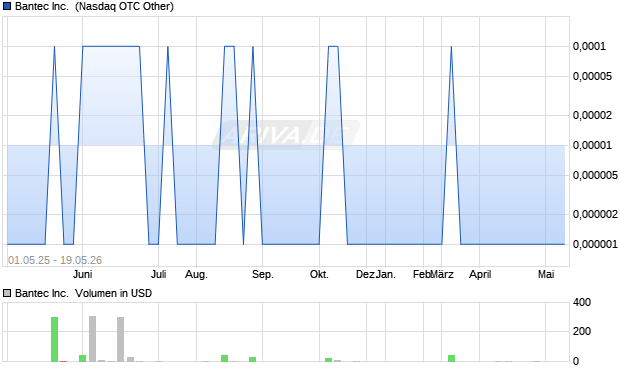Click the 0,0001 price axis label
This screenshot has width=620, height=371.
(589, 46)
